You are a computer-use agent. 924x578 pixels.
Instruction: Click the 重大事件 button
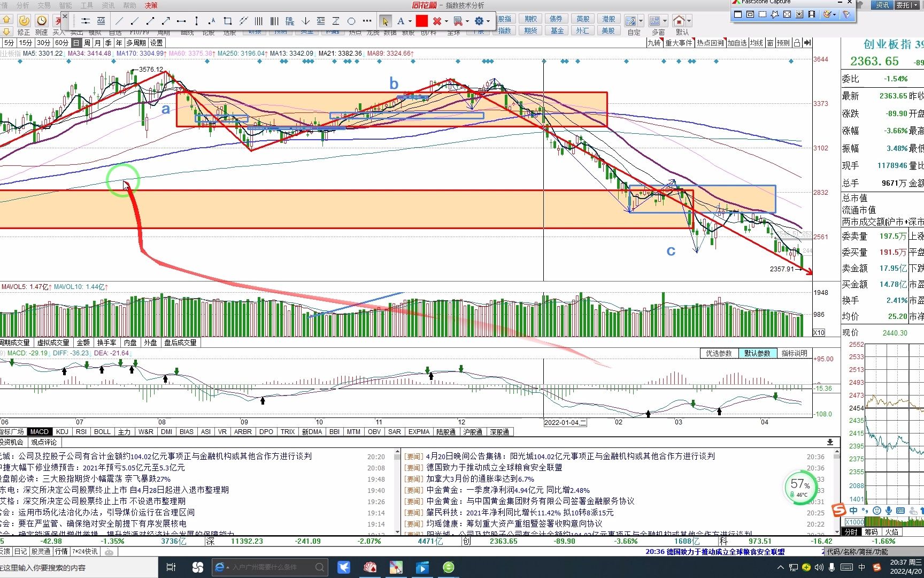point(679,43)
